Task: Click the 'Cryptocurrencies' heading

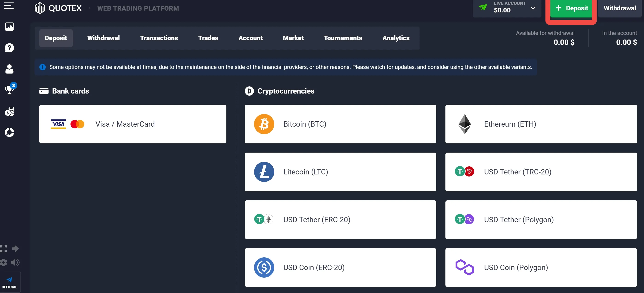Action: click(286, 91)
